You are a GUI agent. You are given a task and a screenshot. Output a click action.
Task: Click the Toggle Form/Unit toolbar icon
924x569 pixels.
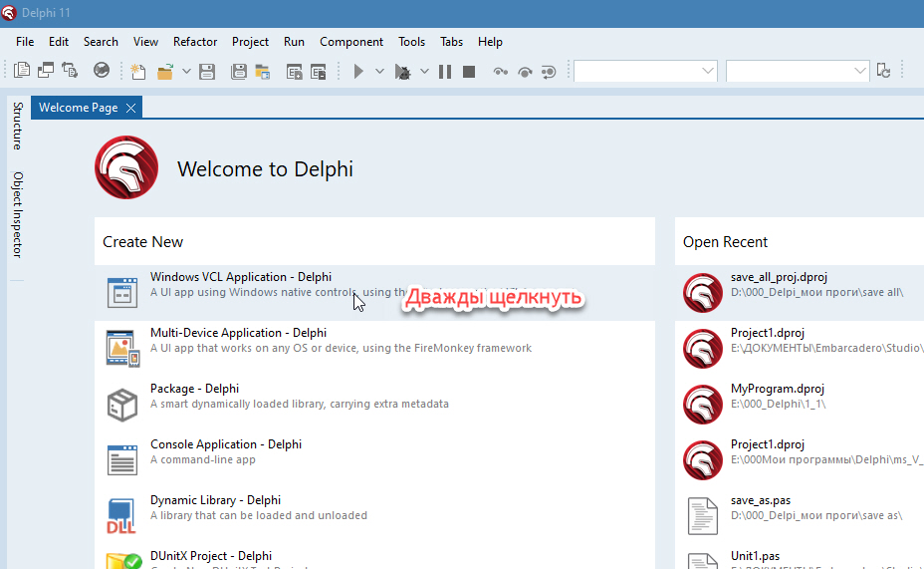[70, 71]
